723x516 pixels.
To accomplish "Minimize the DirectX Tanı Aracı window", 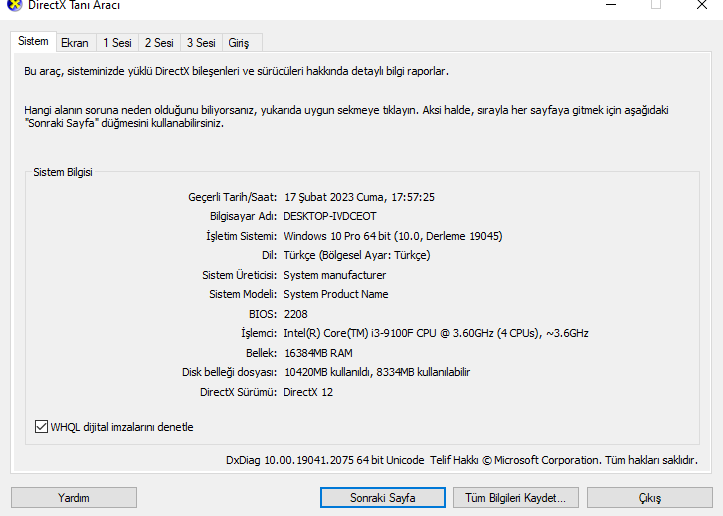I will (611, 5).
